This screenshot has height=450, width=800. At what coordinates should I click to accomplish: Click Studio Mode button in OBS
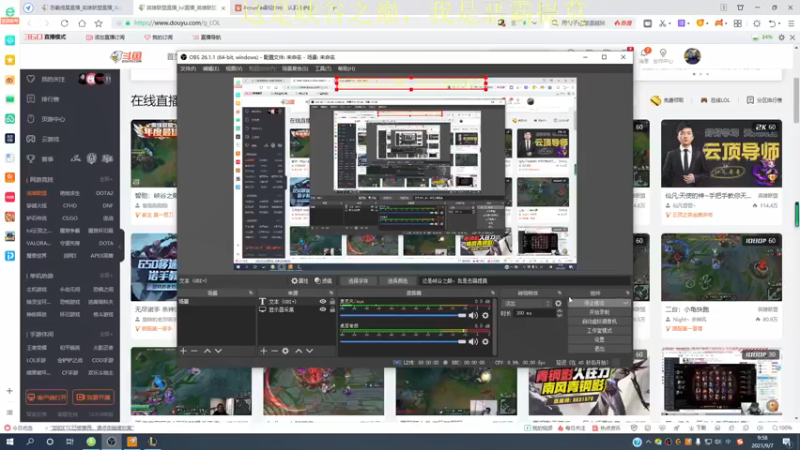pos(599,331)
